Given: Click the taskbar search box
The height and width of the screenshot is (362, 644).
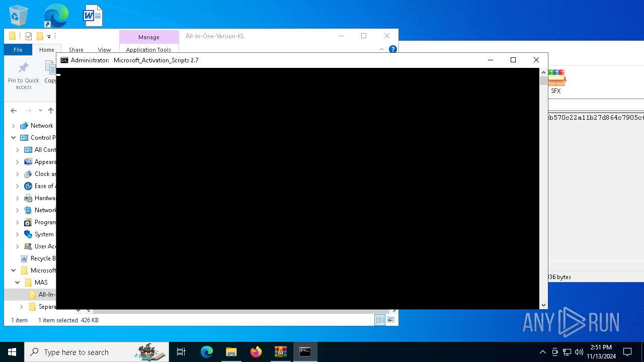Looking at the screenshot, I should [x=97, y=352].
